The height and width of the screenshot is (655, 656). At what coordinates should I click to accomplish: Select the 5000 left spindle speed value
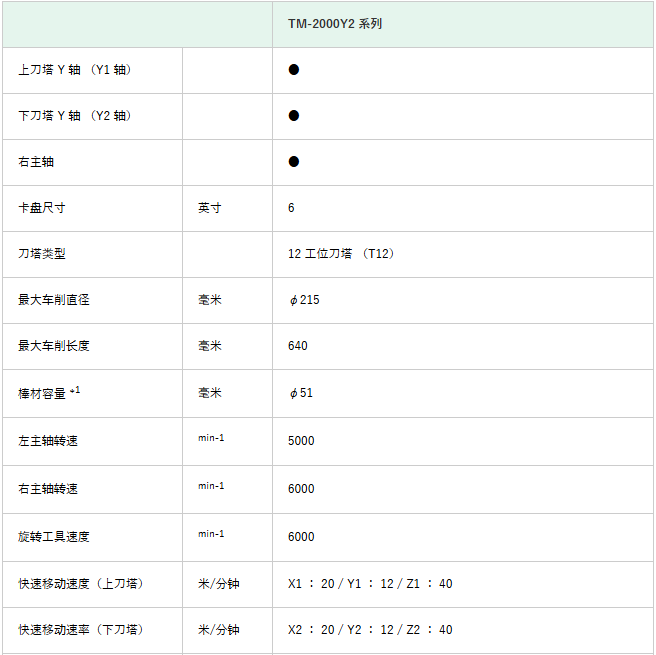point(301,441)
